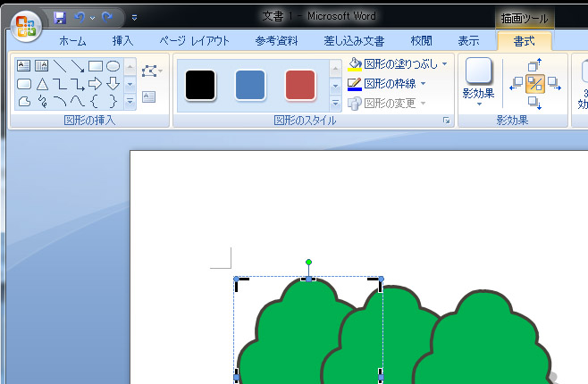Click the green rotation handle on shape

point(309,263)
